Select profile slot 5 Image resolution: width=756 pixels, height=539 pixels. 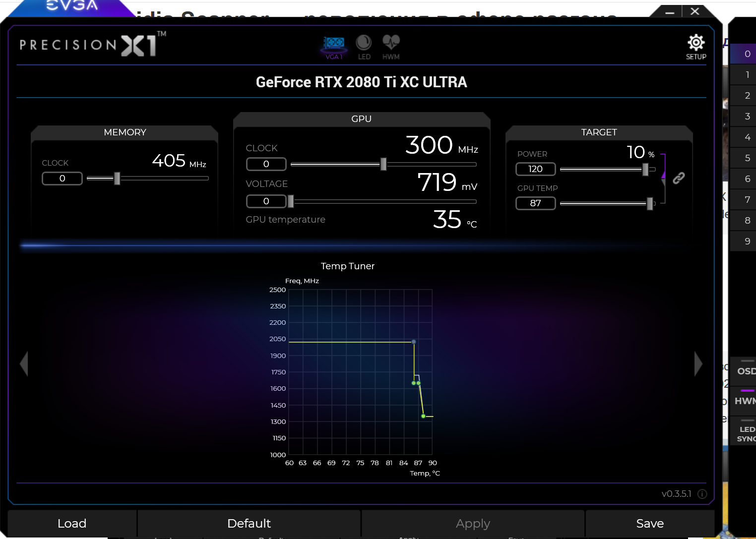click(x=744, y=158)
